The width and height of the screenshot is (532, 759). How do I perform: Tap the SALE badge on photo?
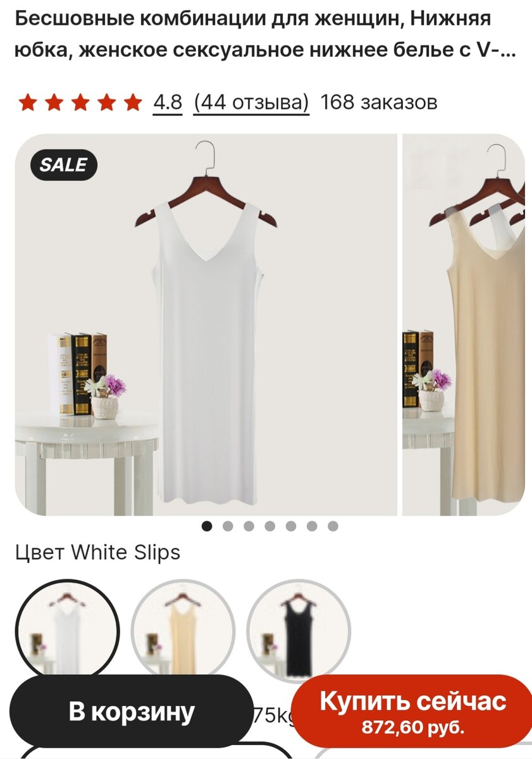63,166
